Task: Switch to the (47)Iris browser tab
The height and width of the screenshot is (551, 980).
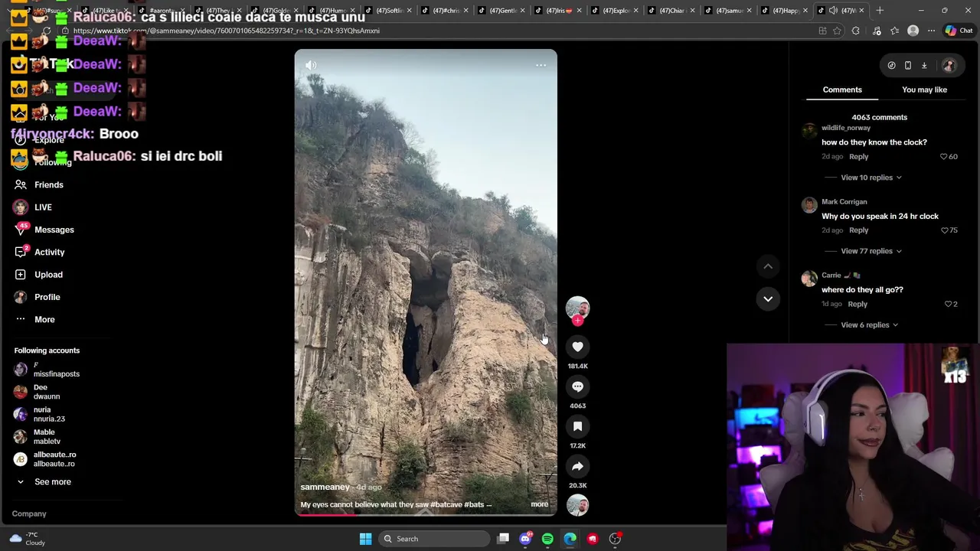Action: tap(557, 11)
